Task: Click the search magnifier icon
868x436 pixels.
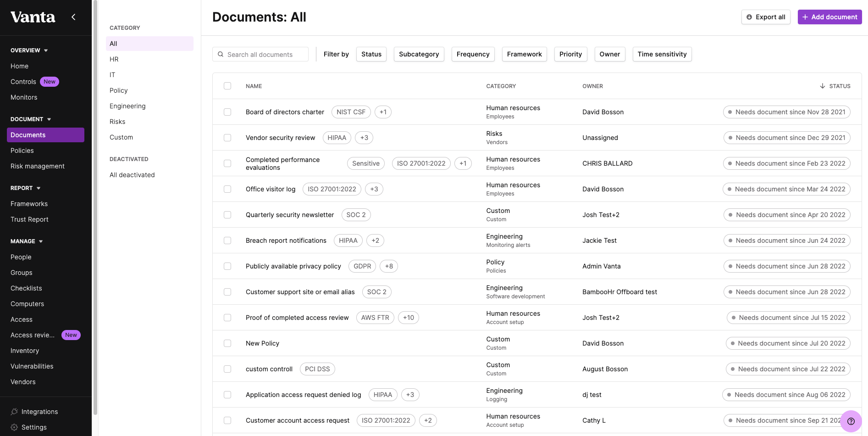Action: point(221,54)
